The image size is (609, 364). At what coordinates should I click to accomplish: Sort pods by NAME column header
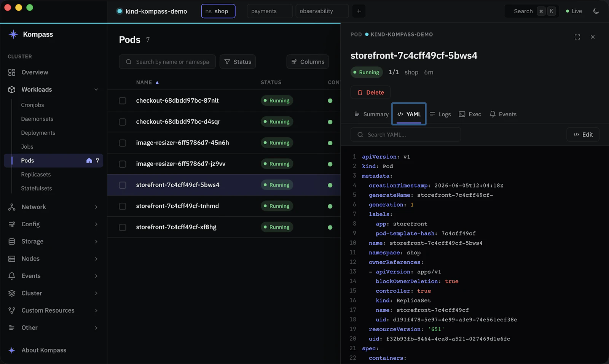click(147, 82)
